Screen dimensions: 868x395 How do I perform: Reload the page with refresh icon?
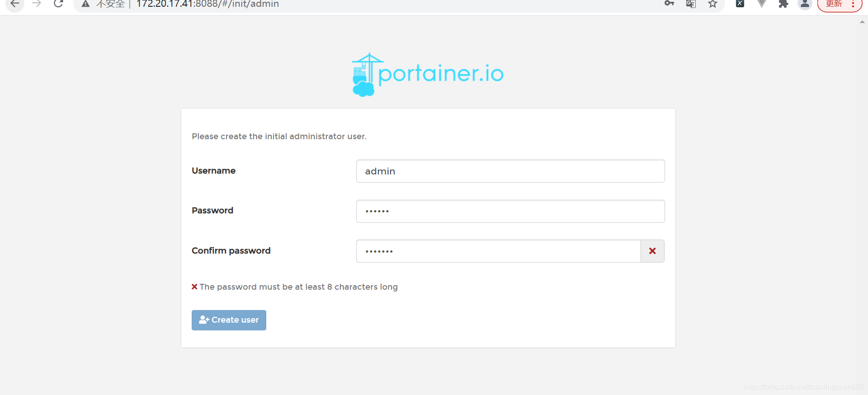(58, 4)
